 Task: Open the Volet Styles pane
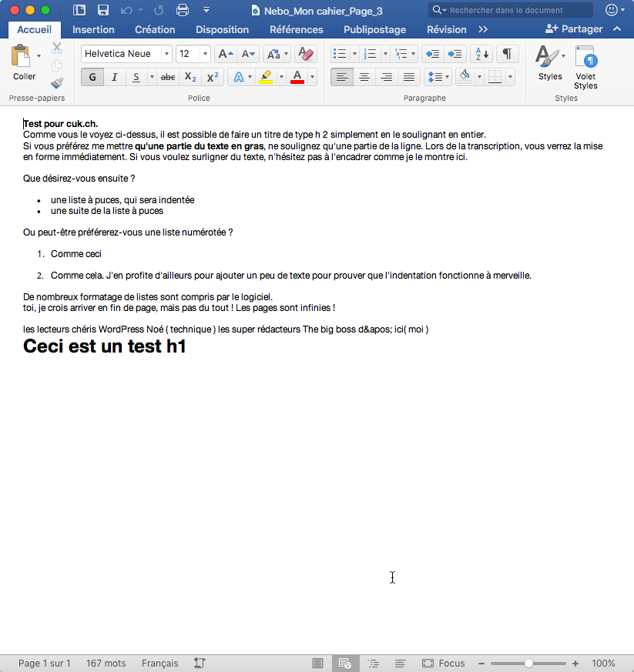click(585, 68)
